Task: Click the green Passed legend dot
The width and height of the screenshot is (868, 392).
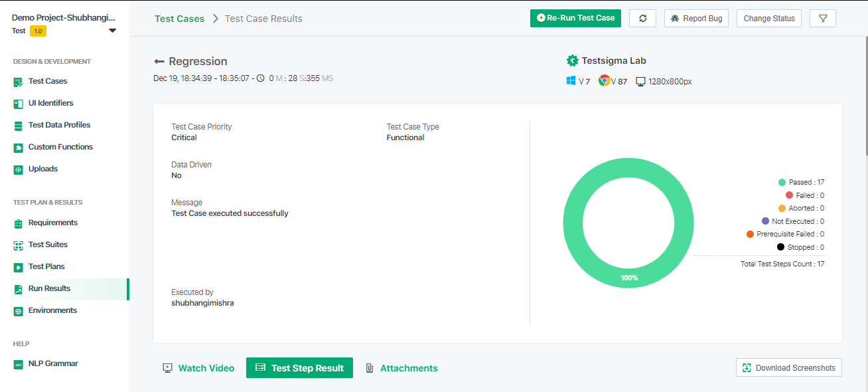Action: coord(782,182)
